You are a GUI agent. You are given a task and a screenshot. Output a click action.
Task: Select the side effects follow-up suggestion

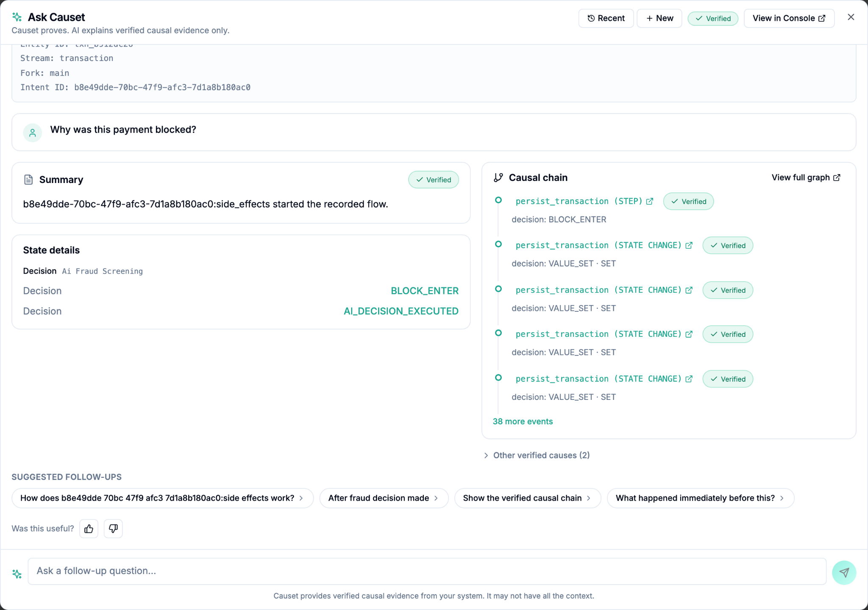point(162,498)
